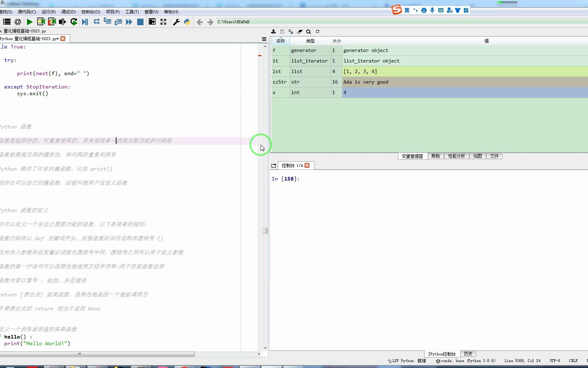The height and width of the screenshot is (368, 588).
Task: Run the file with green play button
Action: pos(29,22)
